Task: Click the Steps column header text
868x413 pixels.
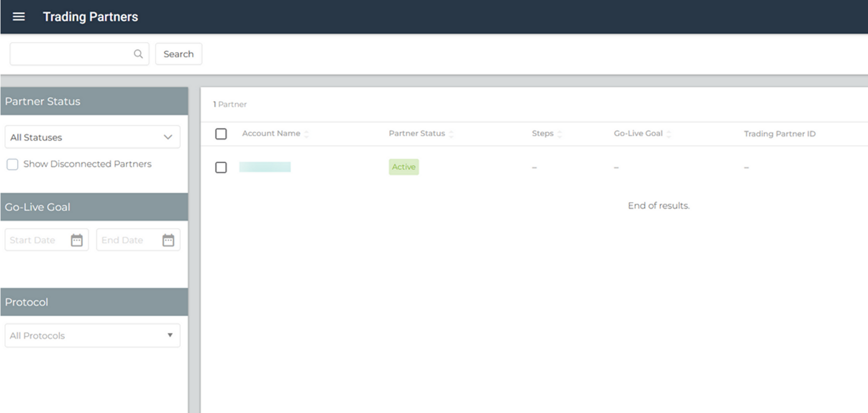Action: (x=543, y=133)
